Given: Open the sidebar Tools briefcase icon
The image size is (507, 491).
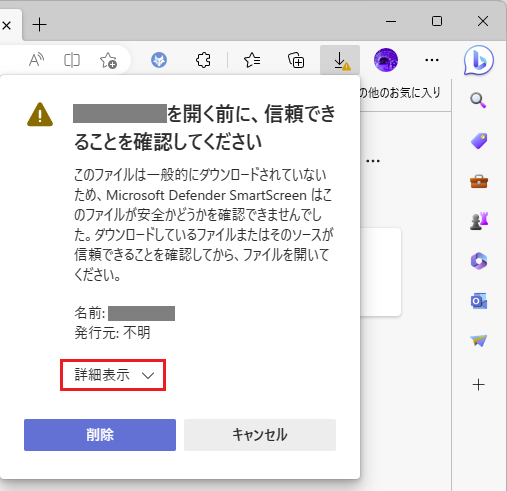Looking at the screenshot, I should coord(479,182).
